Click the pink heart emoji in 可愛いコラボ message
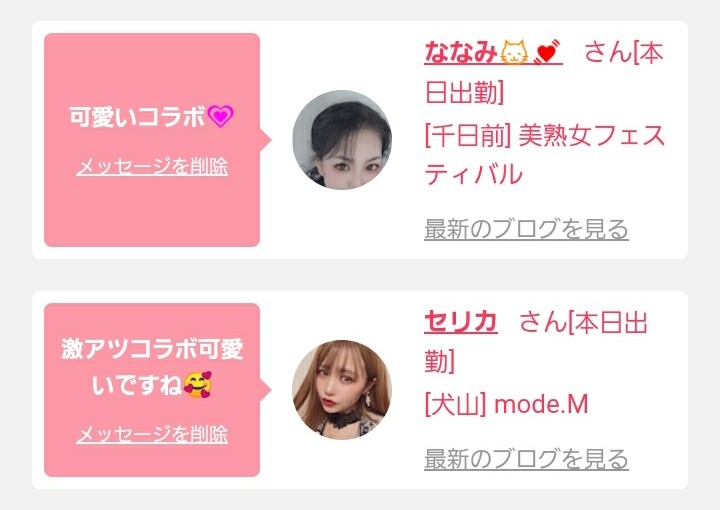720x510 pixels. point(221,116)
